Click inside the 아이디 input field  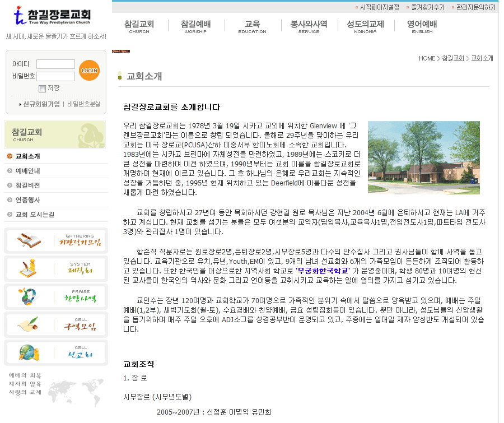[55, 64]
